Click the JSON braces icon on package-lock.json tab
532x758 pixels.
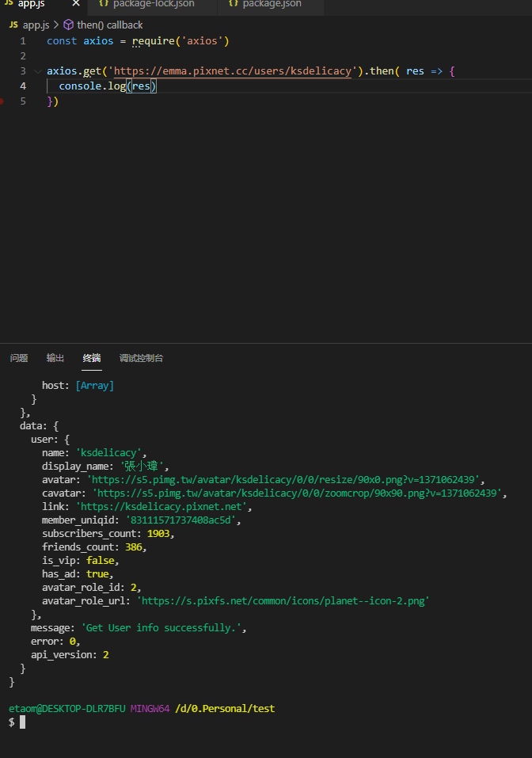click(x=103, y=4)
